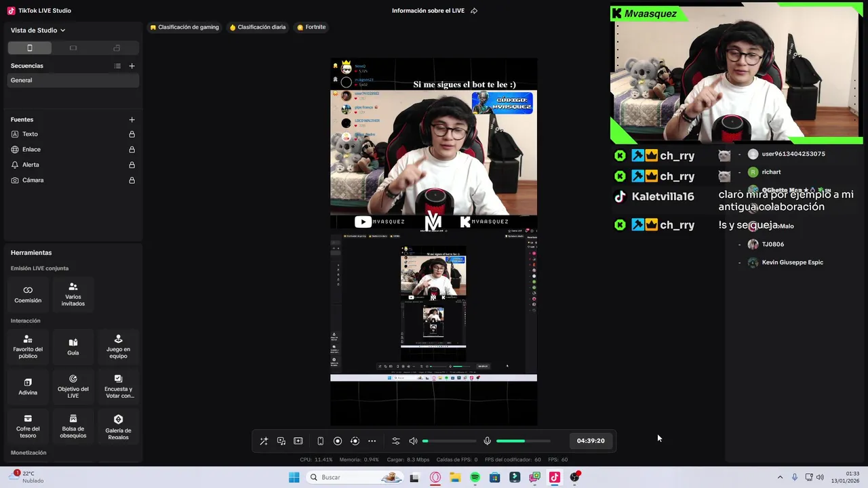
Task: Click the media music icon in toolbar
Action: coord(281,441)
